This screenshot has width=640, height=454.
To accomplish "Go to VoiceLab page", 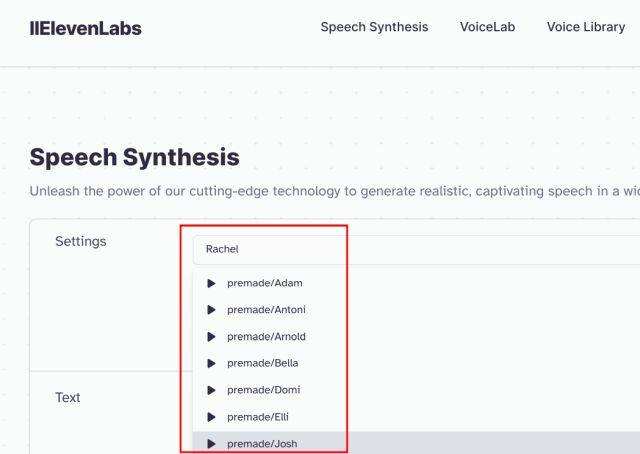I will (x=487, y=27).
